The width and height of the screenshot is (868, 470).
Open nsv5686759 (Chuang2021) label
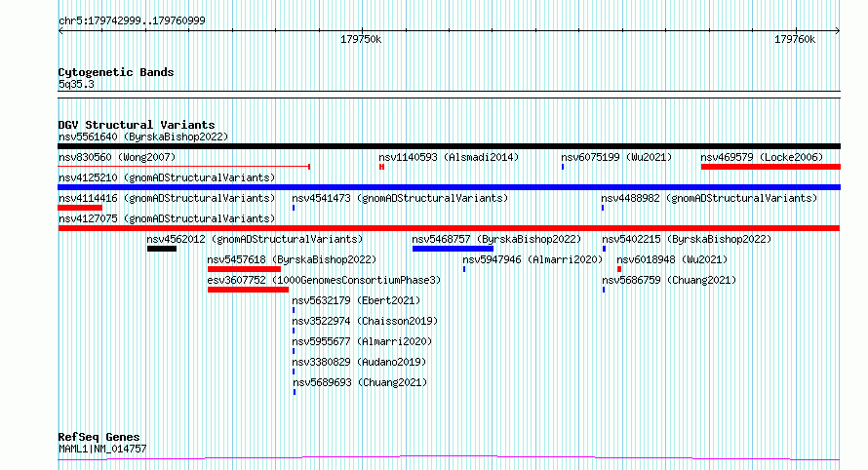669,280
